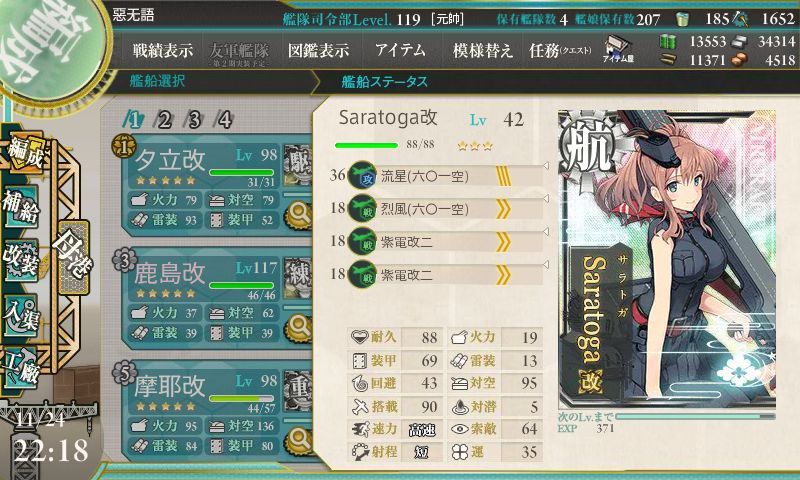This screenshot has width=800, height=480.
Task: Expand the 烈風(六〇一空) slot arrow
Action: point(545,199)
